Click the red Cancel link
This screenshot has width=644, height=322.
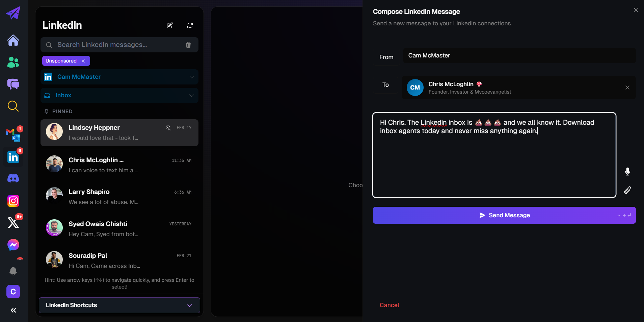pyautogui.click(x=389, y=305)
